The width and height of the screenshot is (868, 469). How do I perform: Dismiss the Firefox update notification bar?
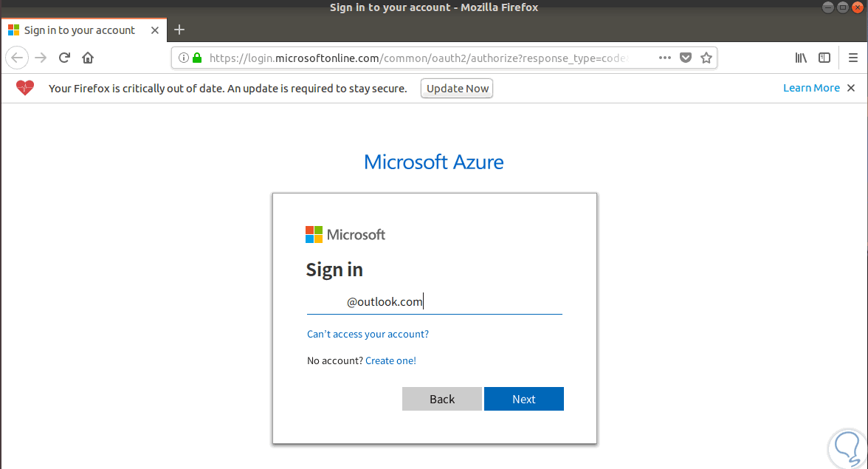click(x=851, y=88)
